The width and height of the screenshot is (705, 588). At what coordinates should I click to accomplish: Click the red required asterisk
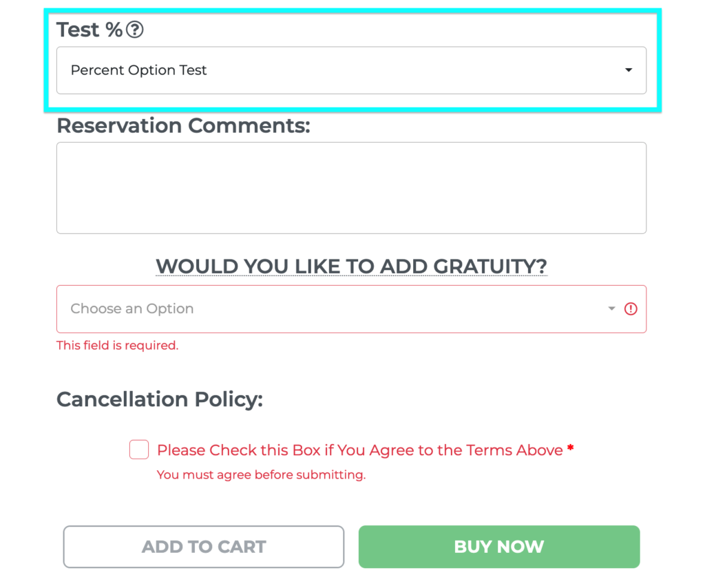[570, 448]
